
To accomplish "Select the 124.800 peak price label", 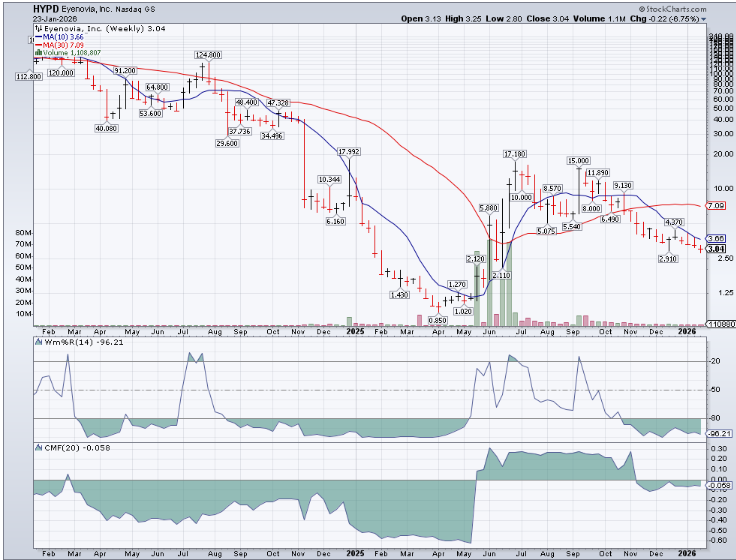I will (x=207, y=54).
